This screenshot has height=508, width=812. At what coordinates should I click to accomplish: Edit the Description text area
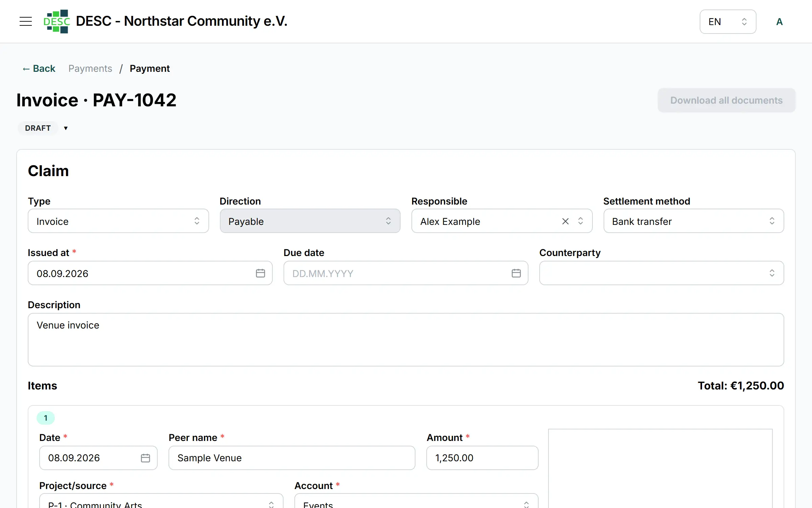(x=406, y=340)
